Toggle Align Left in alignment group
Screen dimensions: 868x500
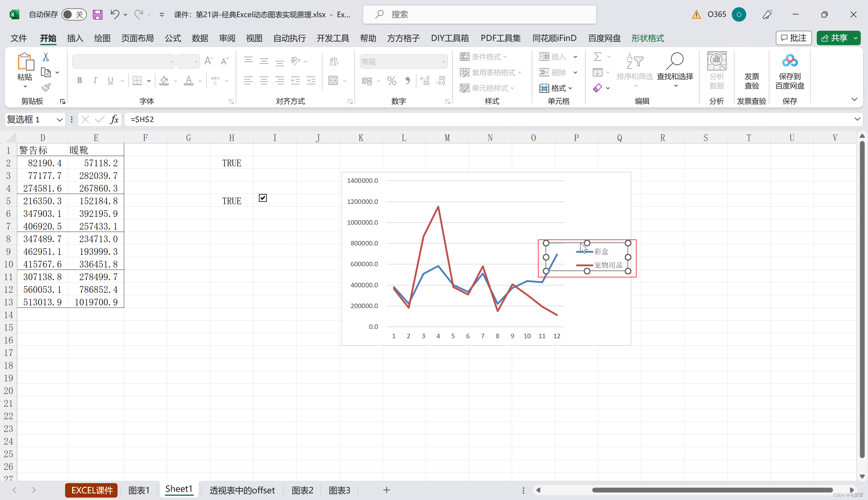(248, 81)
